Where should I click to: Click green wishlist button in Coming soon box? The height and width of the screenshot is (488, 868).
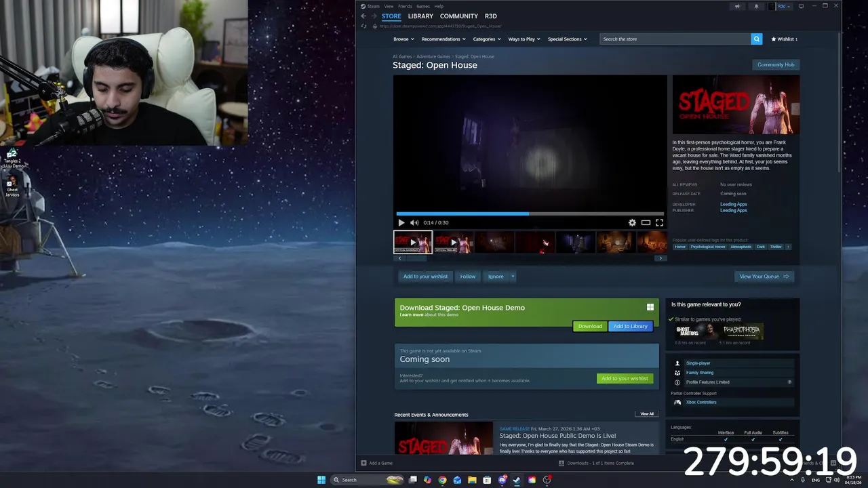point(625,378)
